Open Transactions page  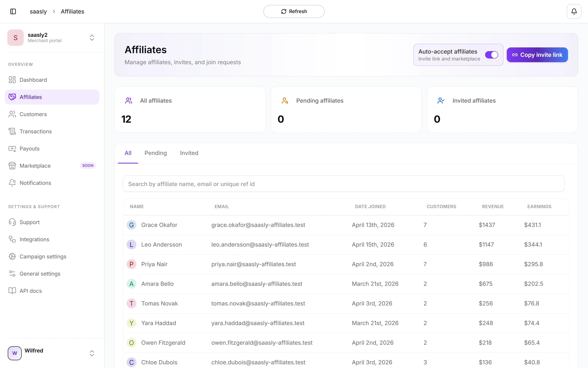click(x=52, y=131)
